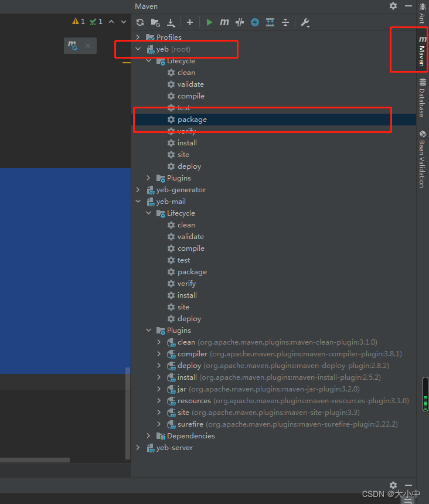Open the Database side tab

coord(422,97)
